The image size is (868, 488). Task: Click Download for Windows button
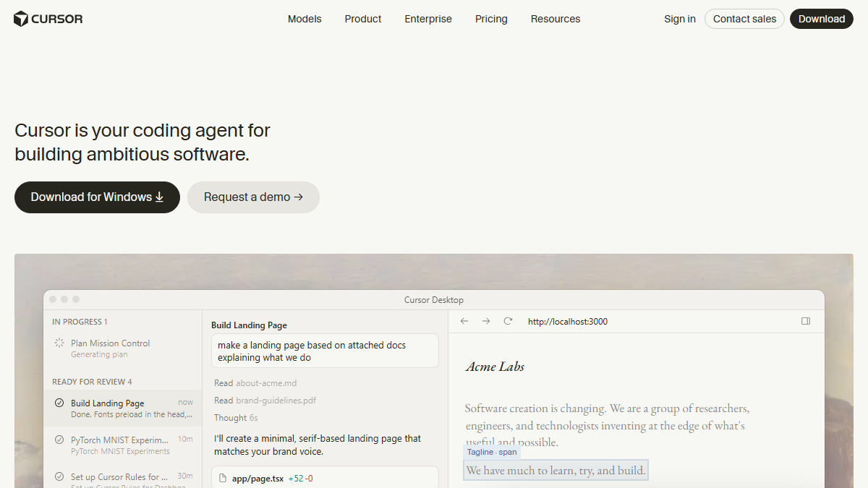click(x=97, y=197)
